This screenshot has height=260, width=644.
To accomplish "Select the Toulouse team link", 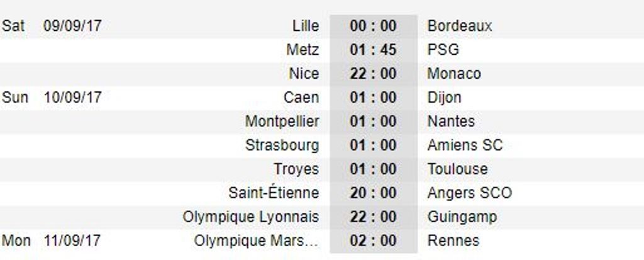I will (457, 169).
